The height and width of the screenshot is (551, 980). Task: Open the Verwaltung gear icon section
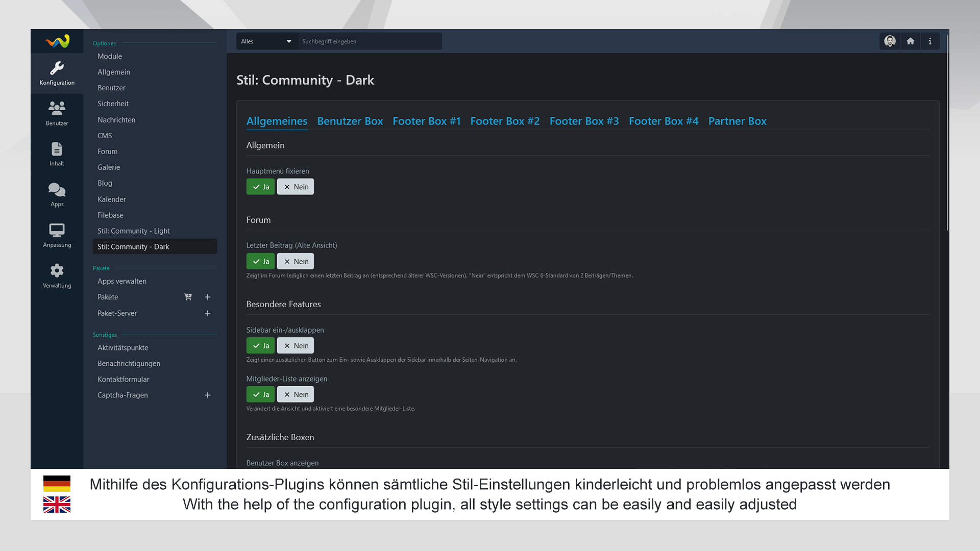tap(57, 276)
